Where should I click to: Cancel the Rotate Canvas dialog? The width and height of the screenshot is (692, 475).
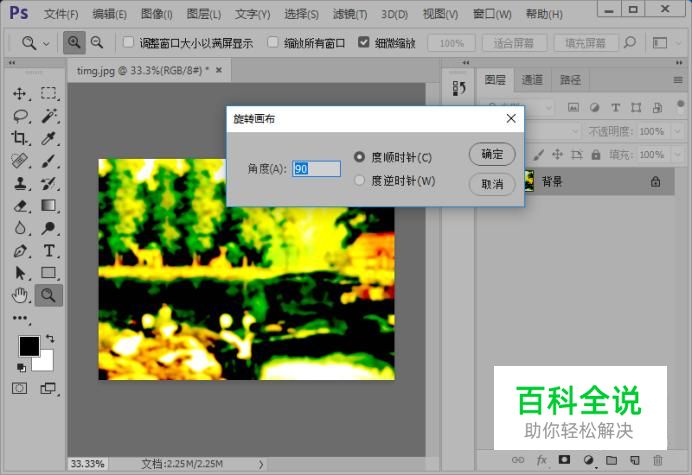pos(492,184)
